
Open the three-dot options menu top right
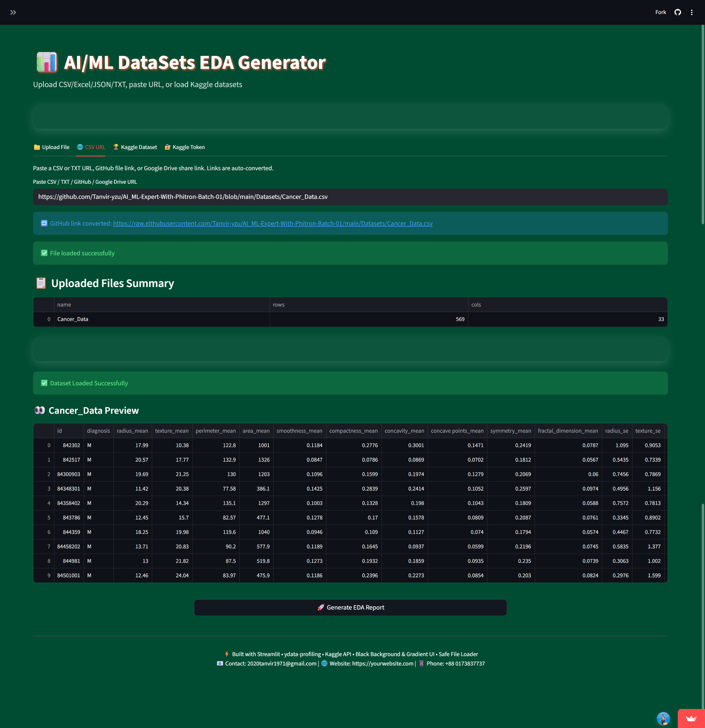point(692,12)
